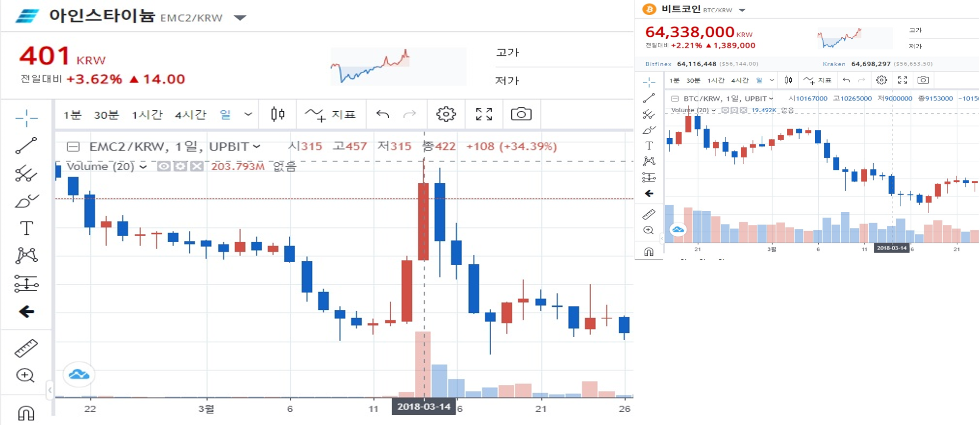Activate the text tool in BTC chart
The height and width of the screenshot is (425, 980).
click(649, 146)
